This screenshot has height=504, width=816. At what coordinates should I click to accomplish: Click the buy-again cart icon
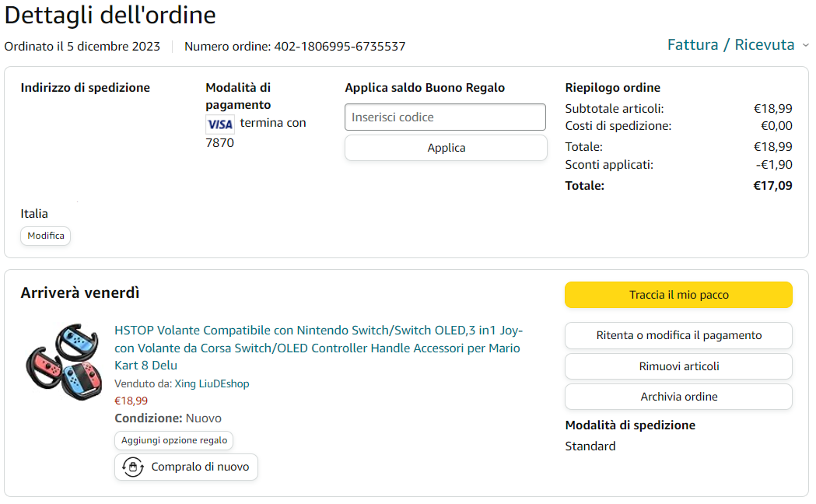pyautogui.click(x=133, y=467)
